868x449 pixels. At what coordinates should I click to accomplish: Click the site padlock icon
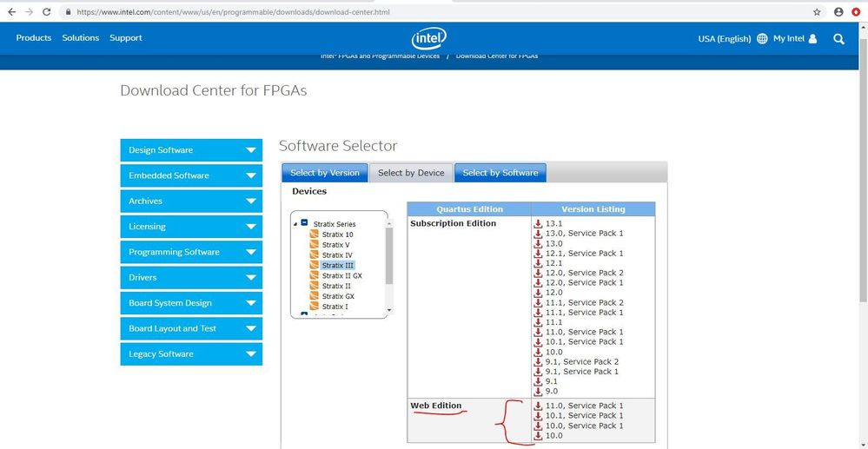[x=68, y=11]
